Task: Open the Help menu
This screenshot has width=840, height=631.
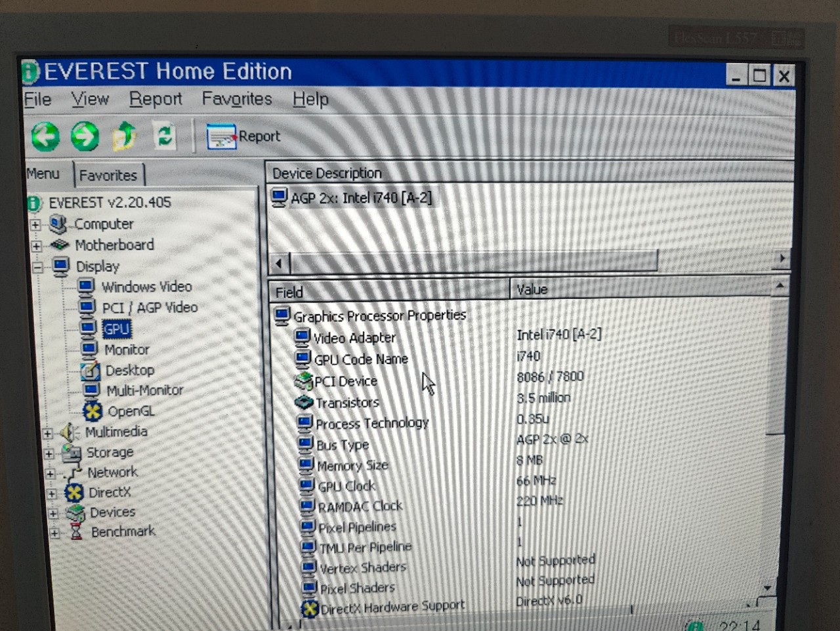Action: [310, 99]
